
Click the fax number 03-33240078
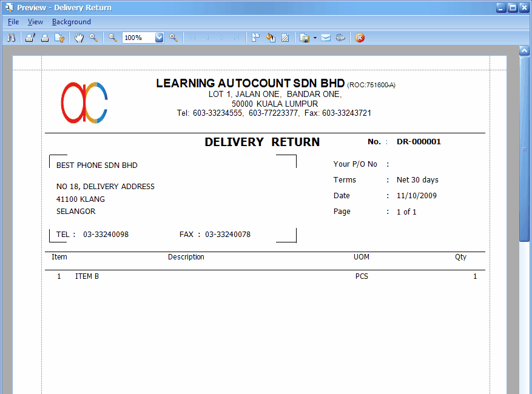point(227,235)
